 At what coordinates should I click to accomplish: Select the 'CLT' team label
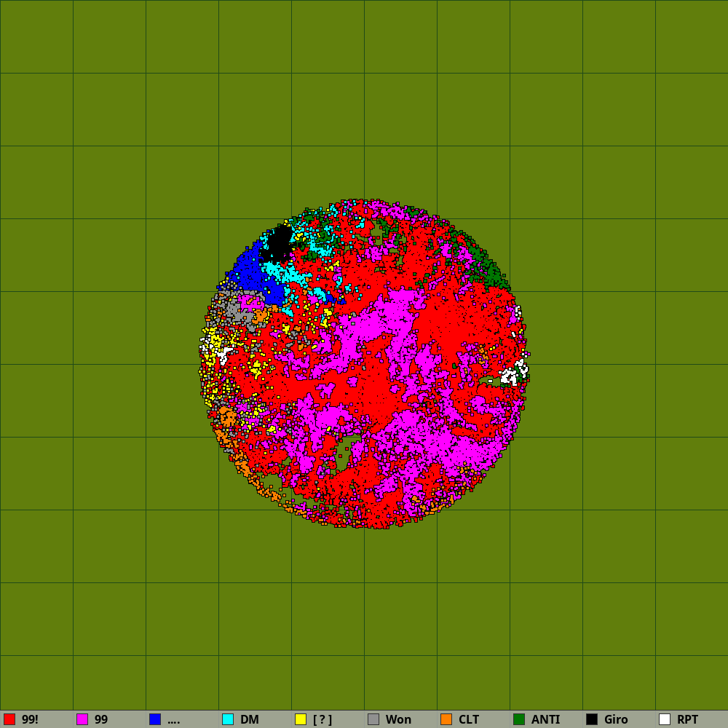pos(468,719)
